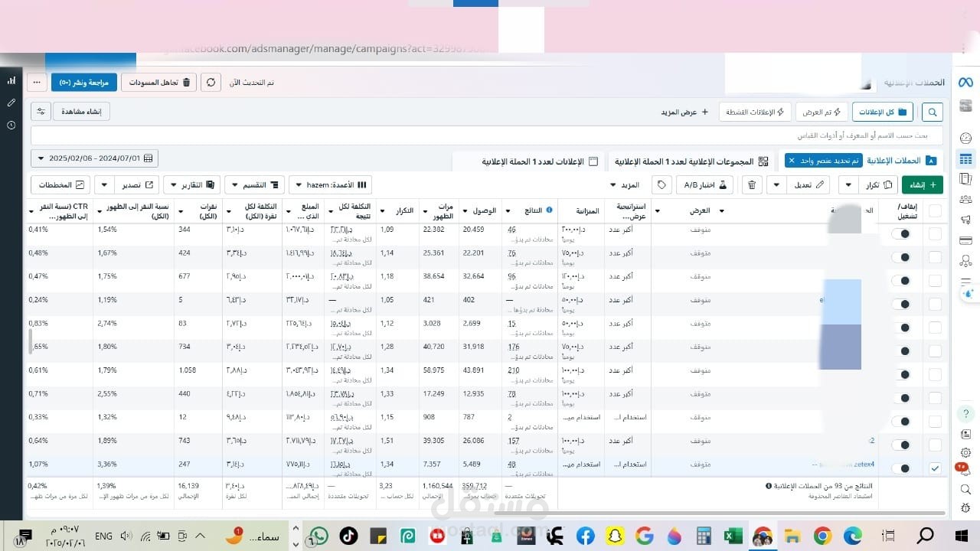Switch to المجموعات الإعلانية ad sets tab

click(691, 161)
